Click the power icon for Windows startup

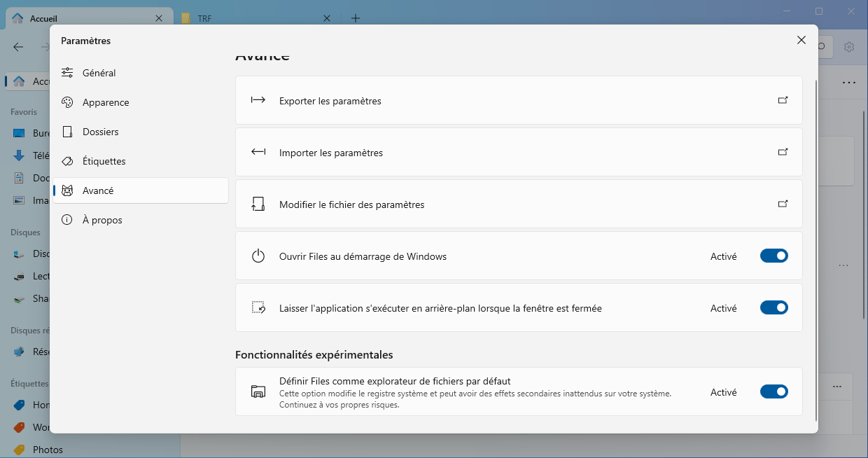[258, 256]
